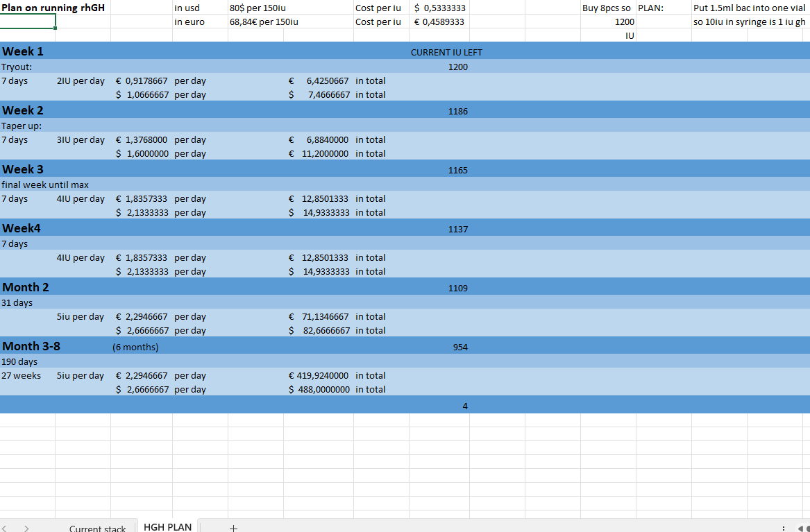Click the 'Buy 8pcs so' cell
The height and width of the screenshot is (532, 810).
607,8
